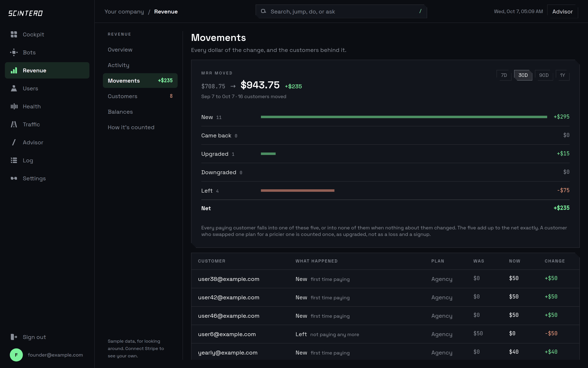Go to Cockpit section
Screen dimensions: 588x368
click(x=47, y=34)
